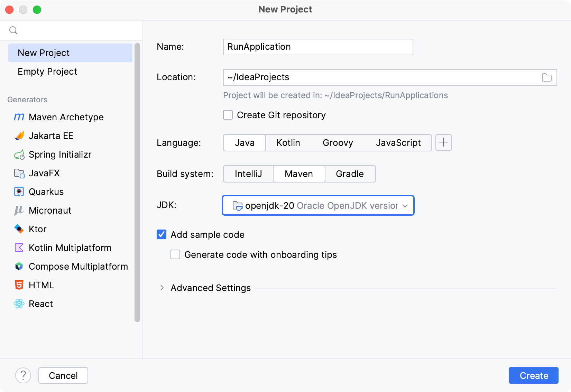This screenshot has height=392, width=571.
Task: Select the Maven Archetype generator icon
Action: 19,117
